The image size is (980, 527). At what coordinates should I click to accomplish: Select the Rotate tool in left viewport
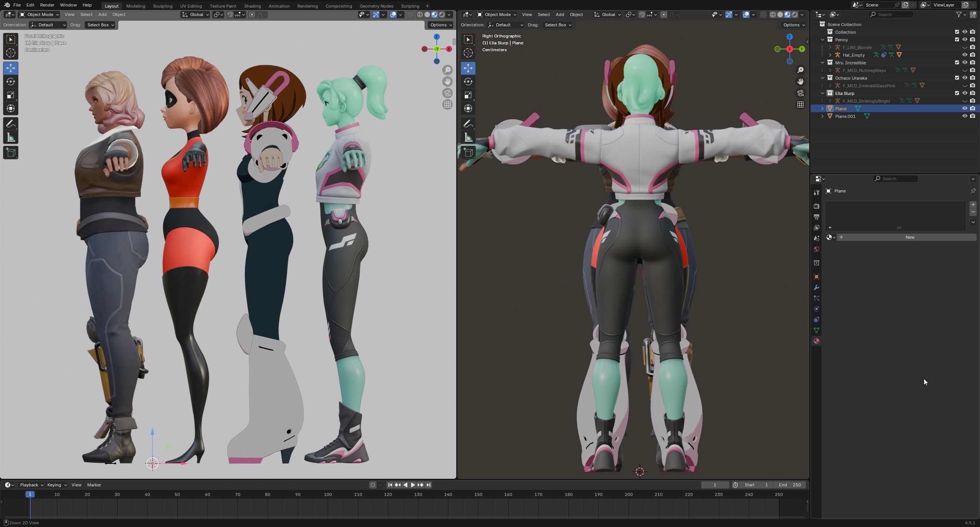pos(11,82)
